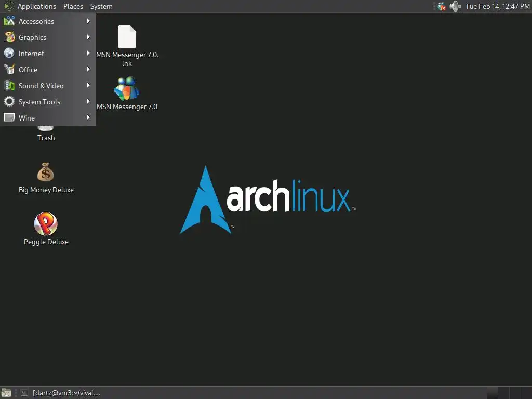Image resolution: width=532 pixels, height=399 pixels.
Task: Click the Internet globe icon
Action: coord(9,53)
